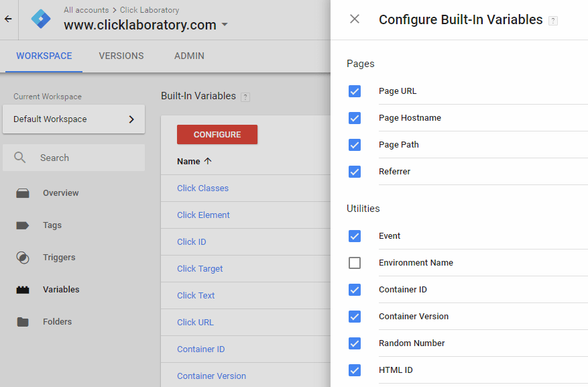The height and width of the screenshot is (387, 588).
Task: Open the Folders icon in sidebar
Action: coord(23,322)
